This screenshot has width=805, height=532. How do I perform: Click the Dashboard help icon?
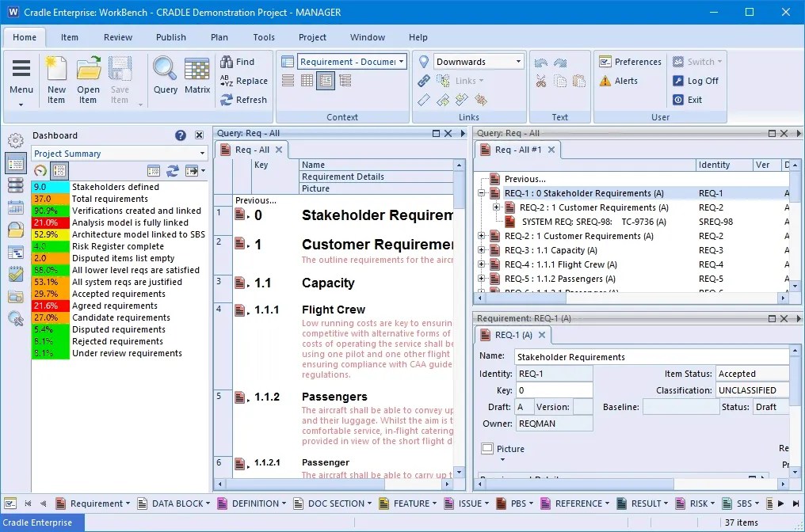point(180,135)
